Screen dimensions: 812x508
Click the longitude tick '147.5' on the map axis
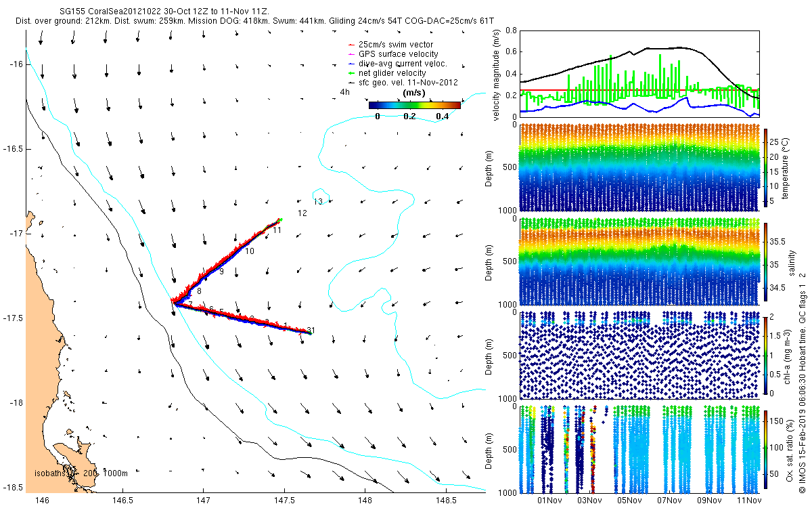284,501
